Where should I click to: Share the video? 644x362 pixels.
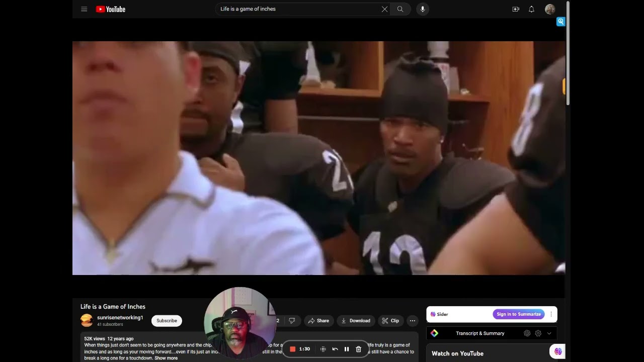click(318, 321)
